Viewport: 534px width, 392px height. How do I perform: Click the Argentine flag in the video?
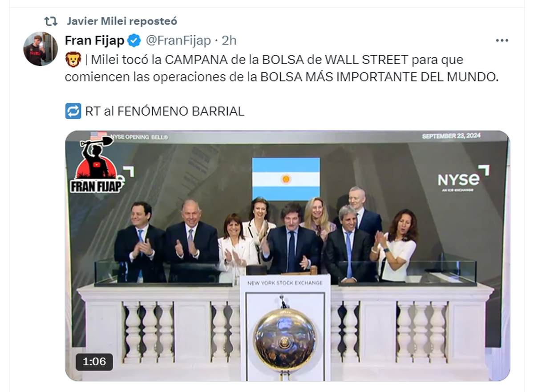tap(286, 179)
